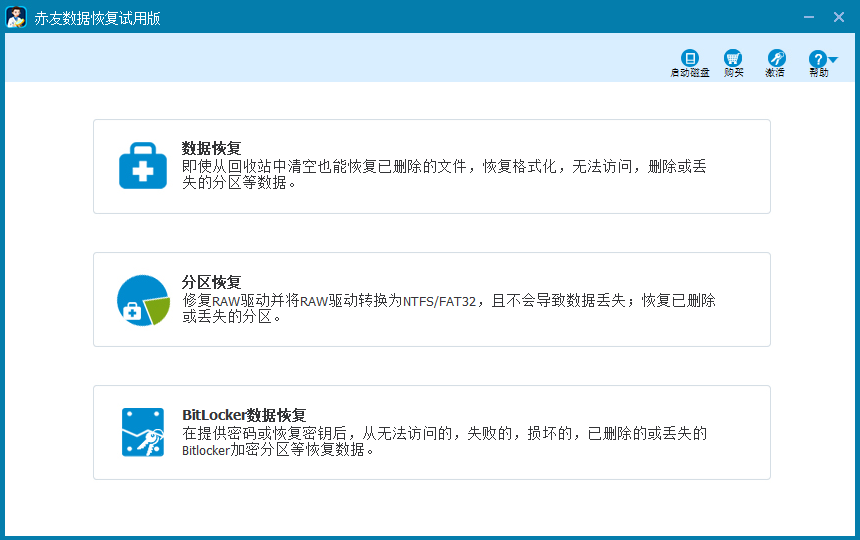This screenshot has height=540, width=860.
Task: Click the 激活 text label
Action: click(x=775, y=73)
